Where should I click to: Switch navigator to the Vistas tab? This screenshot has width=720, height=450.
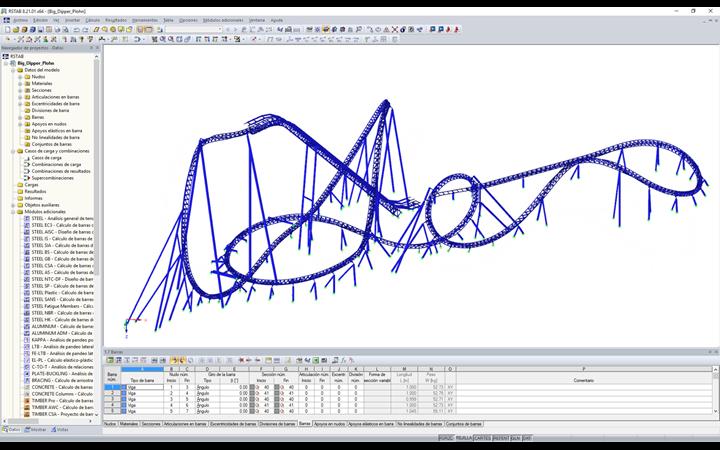[x=60, y=430]
